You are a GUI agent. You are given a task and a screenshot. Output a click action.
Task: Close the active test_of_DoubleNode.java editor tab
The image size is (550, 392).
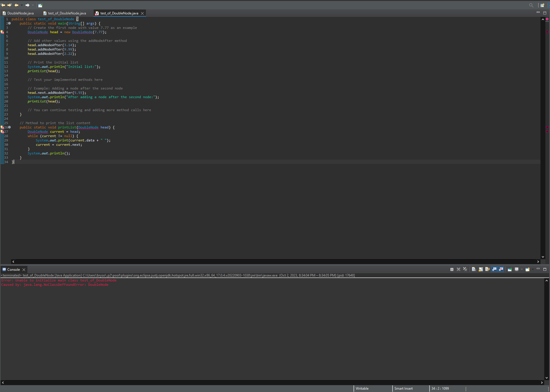(142, 13)
